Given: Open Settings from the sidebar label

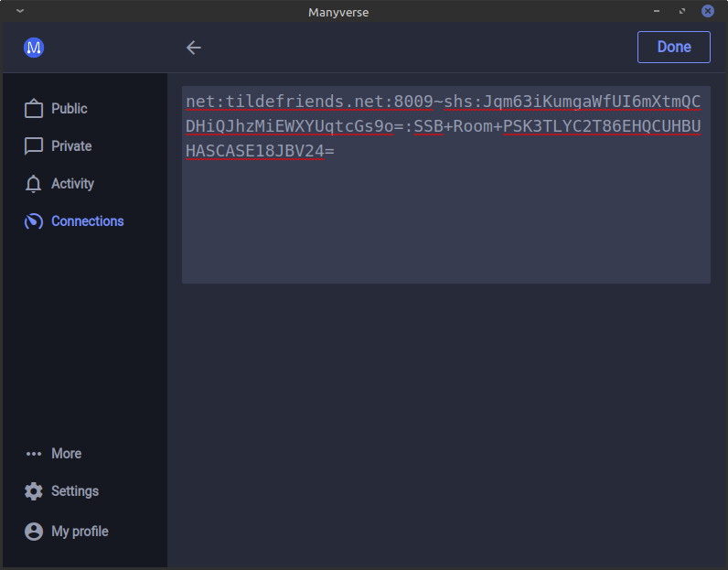Looking at the screenshot, I should (x=74, y=491).
